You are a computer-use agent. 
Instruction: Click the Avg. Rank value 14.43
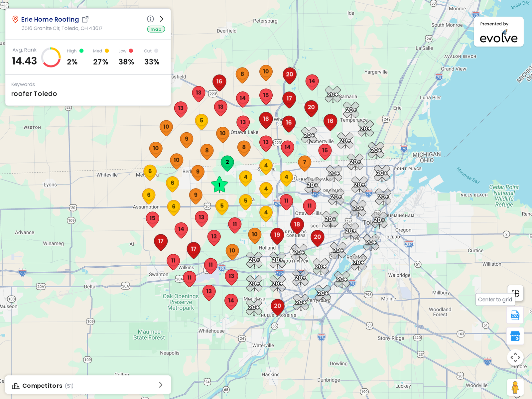tap(24, 61)
